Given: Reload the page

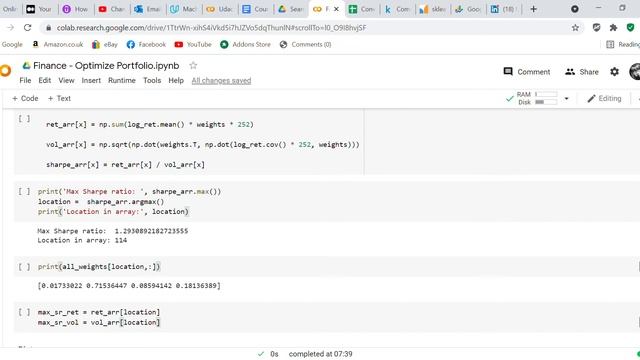Looking at the screenshot, I should [x=27, y=28].
